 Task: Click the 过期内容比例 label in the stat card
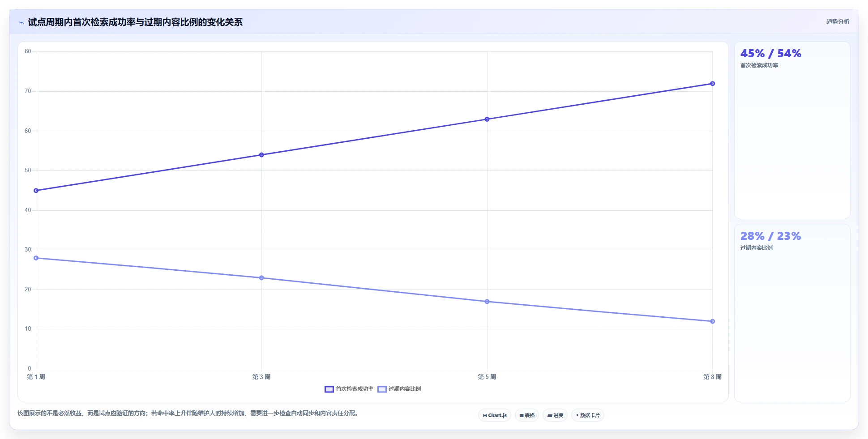coord(756,248)
